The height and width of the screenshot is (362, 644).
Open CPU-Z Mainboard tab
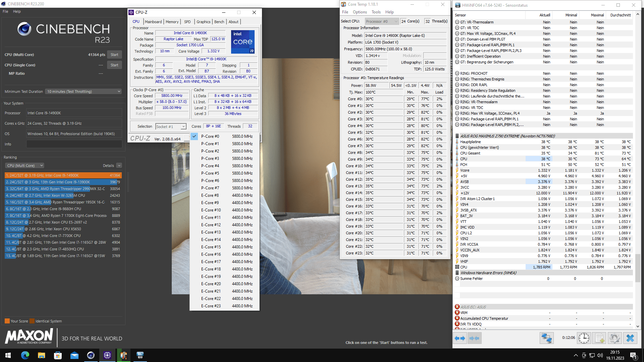(x=153, y=22)
